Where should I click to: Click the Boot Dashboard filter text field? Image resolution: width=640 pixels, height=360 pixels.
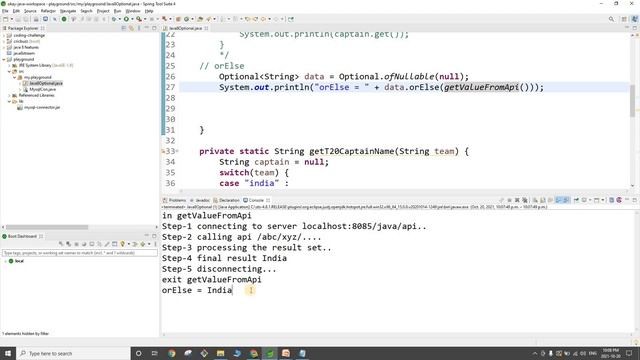(x=80, y=253)
